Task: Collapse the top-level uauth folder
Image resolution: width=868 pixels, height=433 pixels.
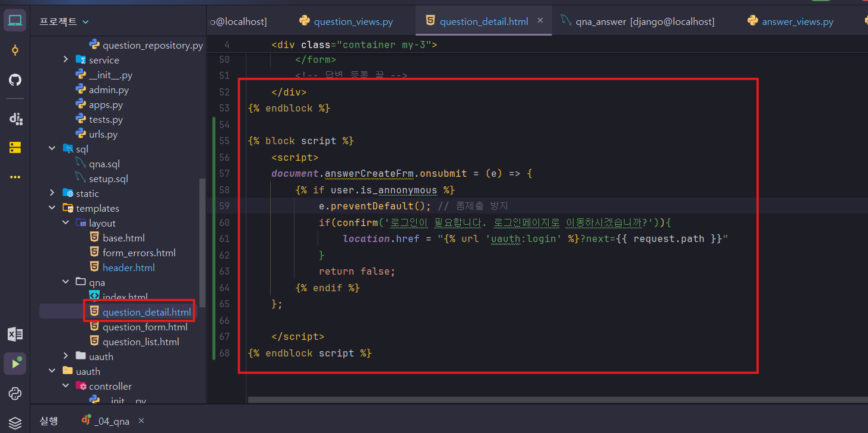Action: pos(53,371)
